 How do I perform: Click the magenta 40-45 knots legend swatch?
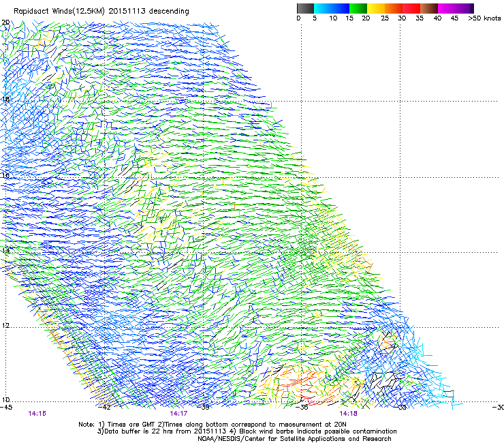[447, 8]
